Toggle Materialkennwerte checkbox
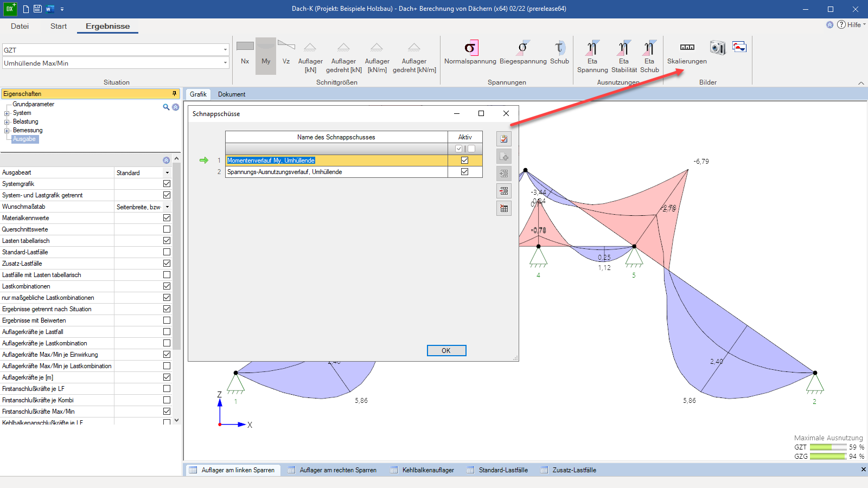Screen dimensions: 868x488 (x=167, y=218)
